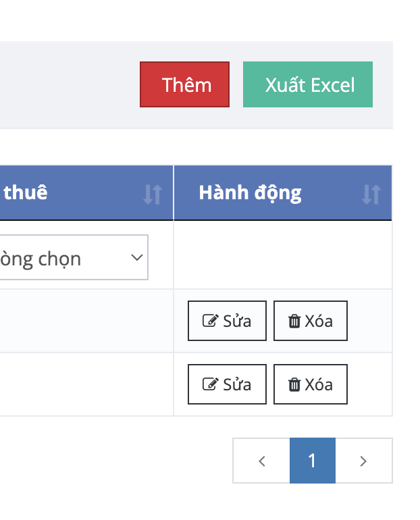The image size is (420, 520).
Task: Sort by the 'thuê' column header text
Action: click(26, 192)
